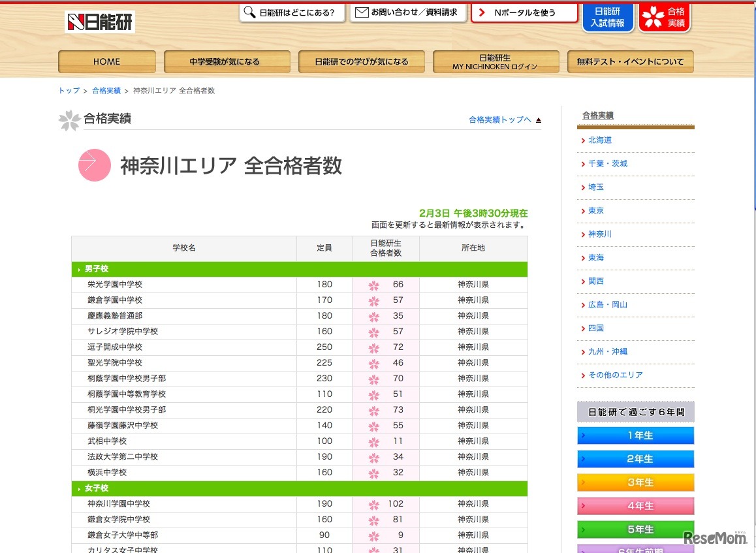Select 東京 in the area sidebar
Image resolution: width=756 pixels, height=553 pixels.
click(x=595, y=211)
